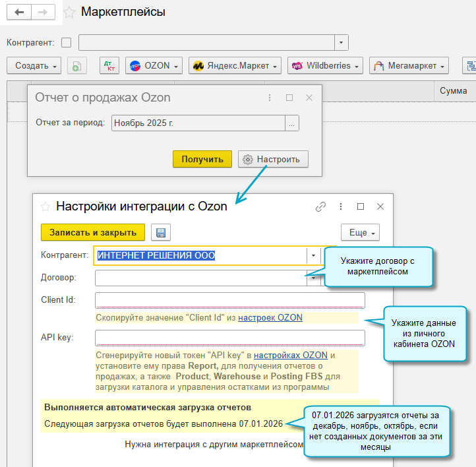The image size is (476, 467).
Task: Go back with the left arrow button
Action: click(x=19, y=12)
